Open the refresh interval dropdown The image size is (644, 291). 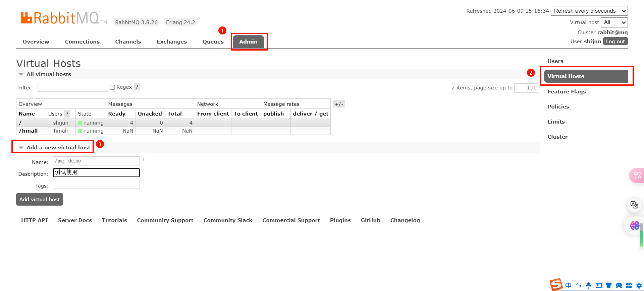589,11
